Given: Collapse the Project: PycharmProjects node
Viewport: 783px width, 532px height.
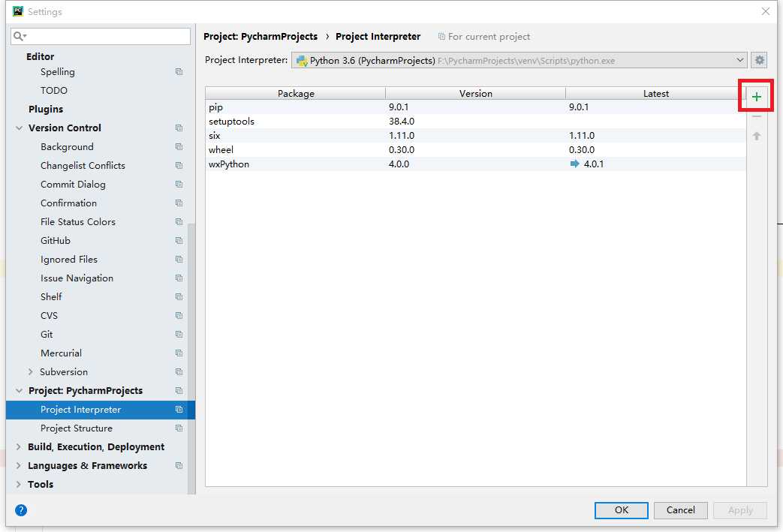Looking at the screenshot, I should 19,391.
